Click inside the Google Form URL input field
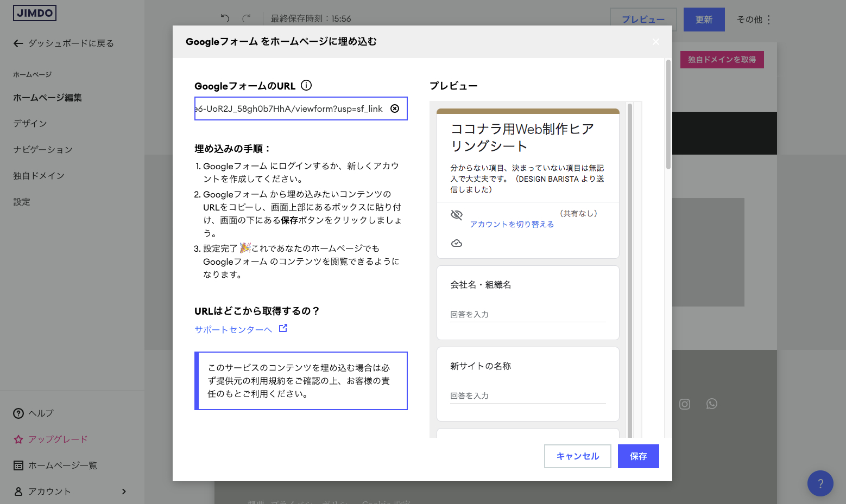The height and width of the screenshot is (504, 846). coord(293,109)
